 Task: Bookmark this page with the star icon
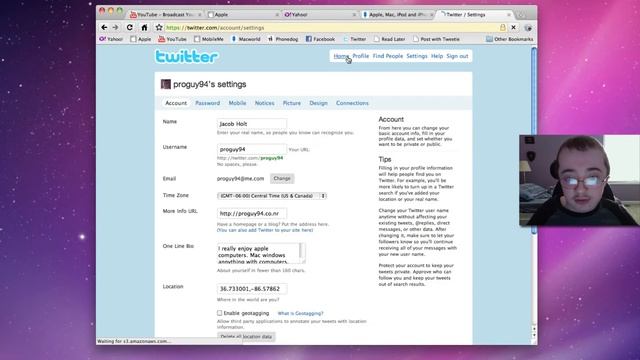159,27
